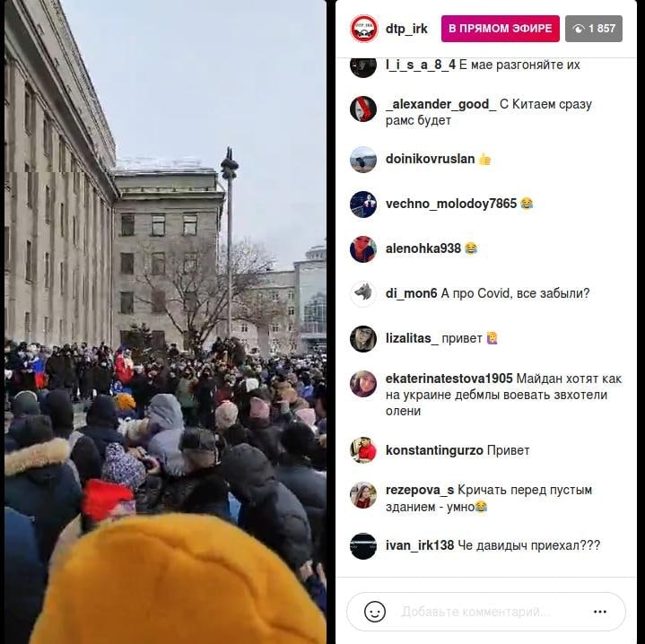Open doinikovruslan profile picture
The width and height of the screenshot is (645, 644).
click(362, 159)
